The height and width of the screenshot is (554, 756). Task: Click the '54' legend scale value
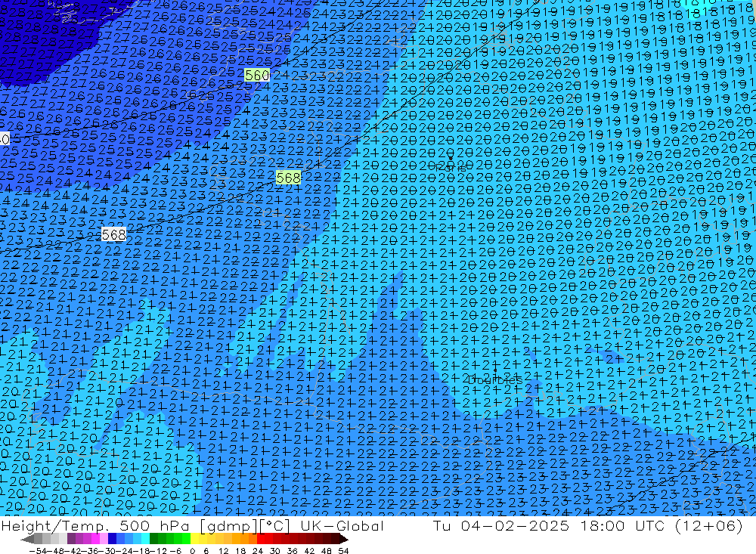[343, 551]
